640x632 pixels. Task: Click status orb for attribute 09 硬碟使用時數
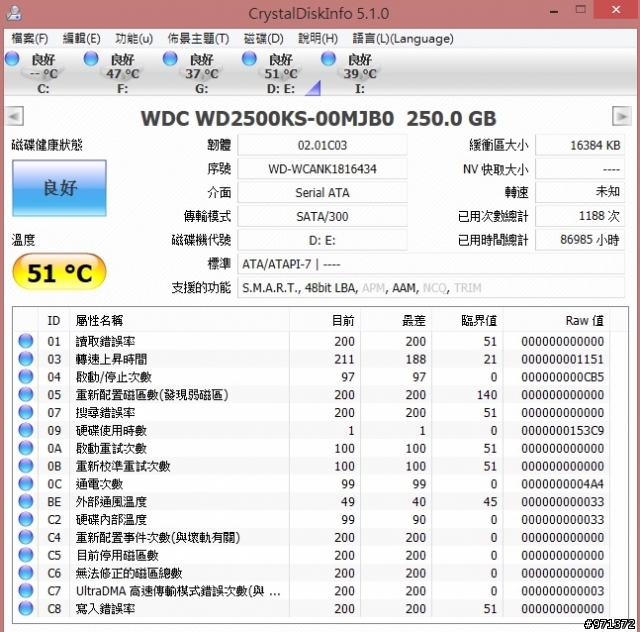[x=26, y=430]
